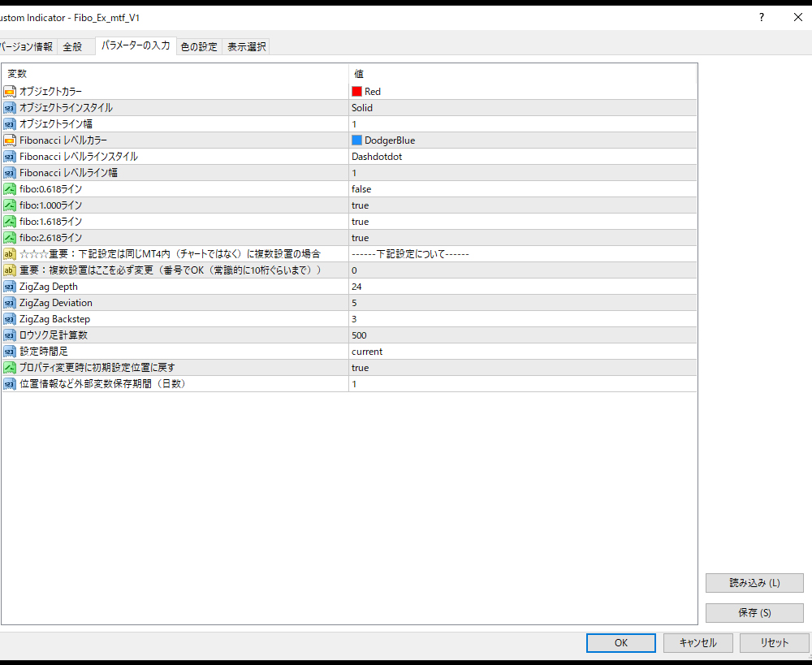Click the integer icon beside 設定時間足
Image resolution: width=812 pixels, height=665 pixels.
click(x=10, y=352)
